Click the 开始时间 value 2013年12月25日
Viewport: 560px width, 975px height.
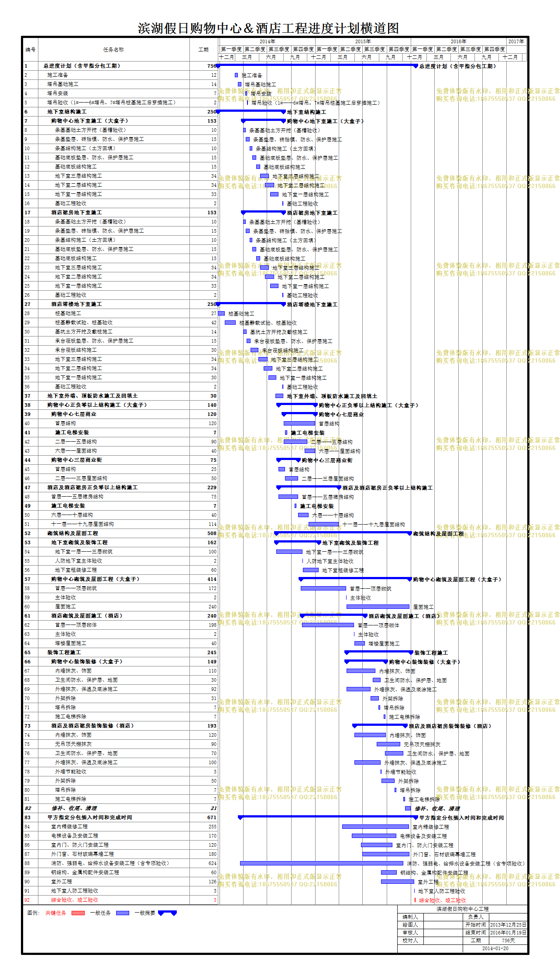coord(508,925)
